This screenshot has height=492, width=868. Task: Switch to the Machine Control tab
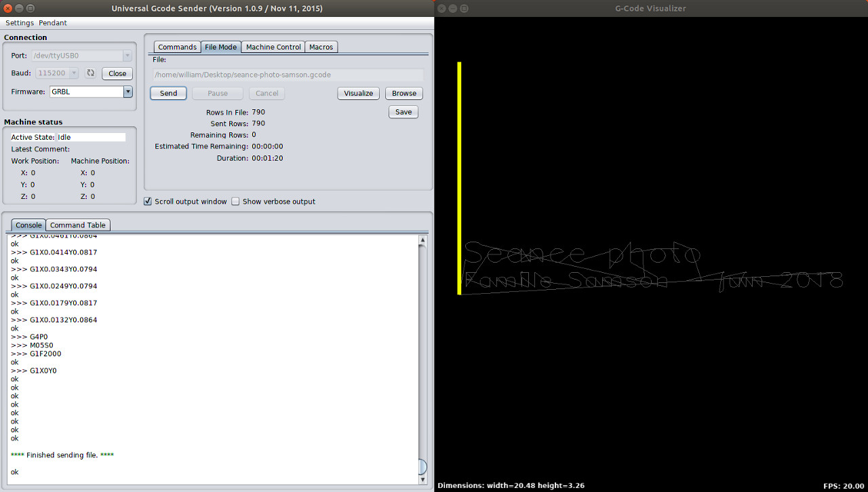273,47
